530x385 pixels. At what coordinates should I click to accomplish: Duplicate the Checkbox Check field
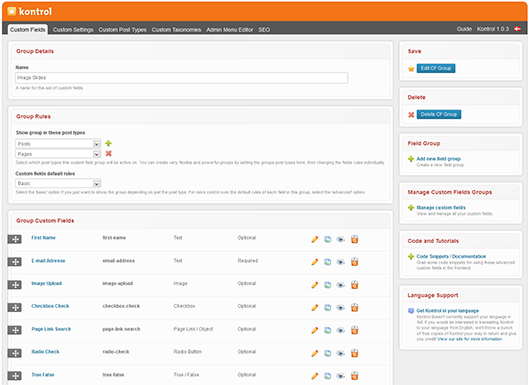[328, 308]
